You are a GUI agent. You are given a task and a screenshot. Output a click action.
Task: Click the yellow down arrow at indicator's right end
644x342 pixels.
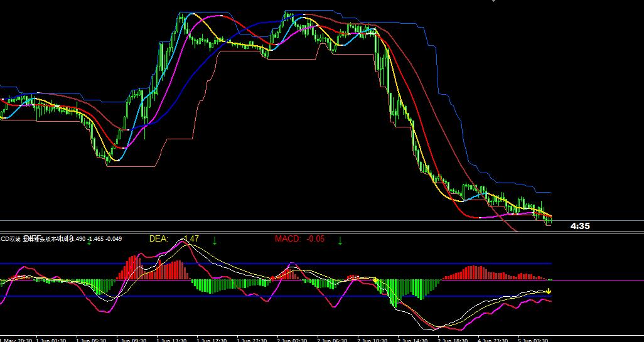[548, 291]
